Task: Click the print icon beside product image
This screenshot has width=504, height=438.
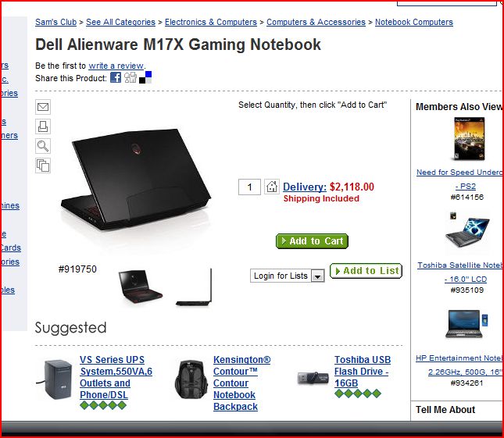Action: tap(43, 126)
